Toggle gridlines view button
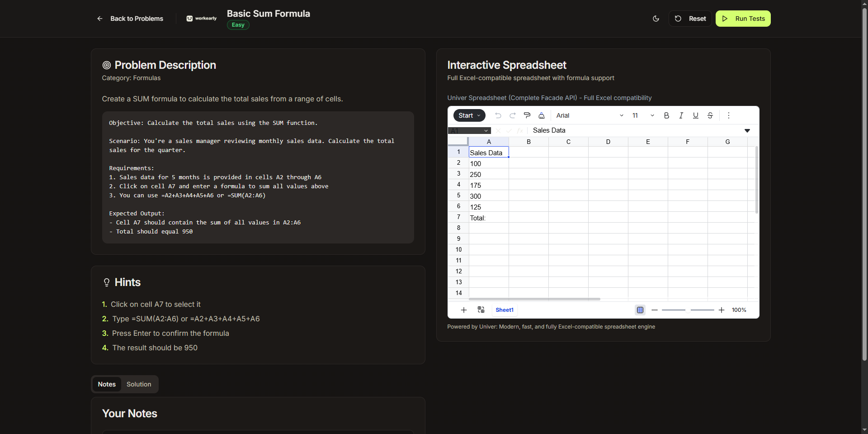The height and width of the screenshot is (434, 868). [x=640, y=310]
